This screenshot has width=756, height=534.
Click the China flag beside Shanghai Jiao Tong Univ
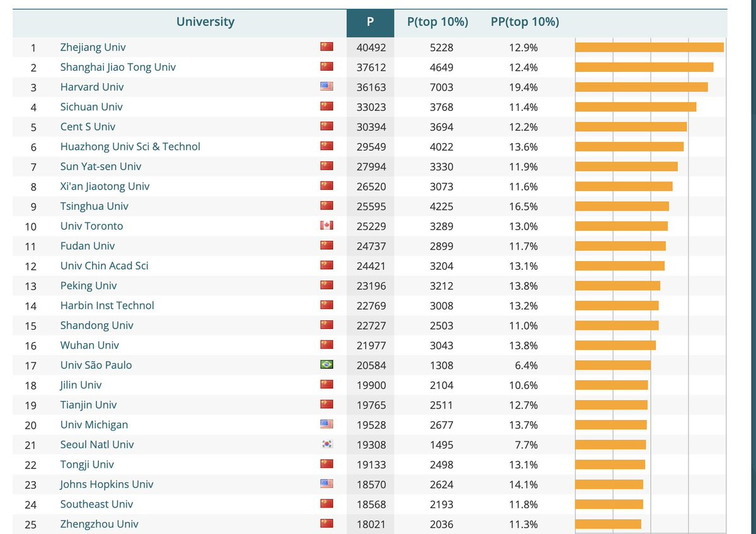(x=326, y=67)
